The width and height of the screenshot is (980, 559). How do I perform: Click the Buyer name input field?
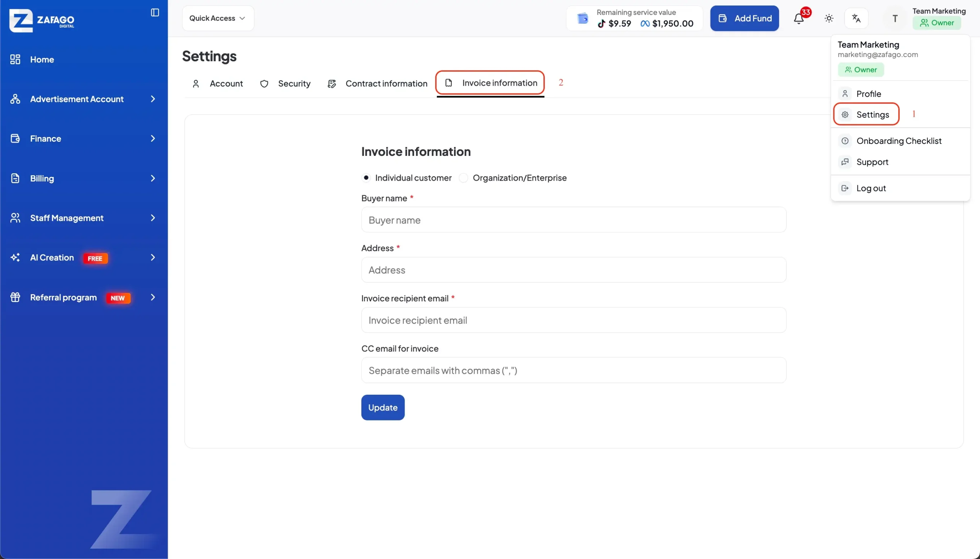pos(573,220)
